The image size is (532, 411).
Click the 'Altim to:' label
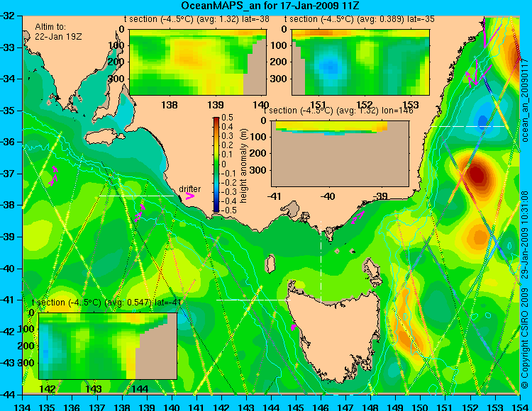pyautogui.click(x=50, y=27)
